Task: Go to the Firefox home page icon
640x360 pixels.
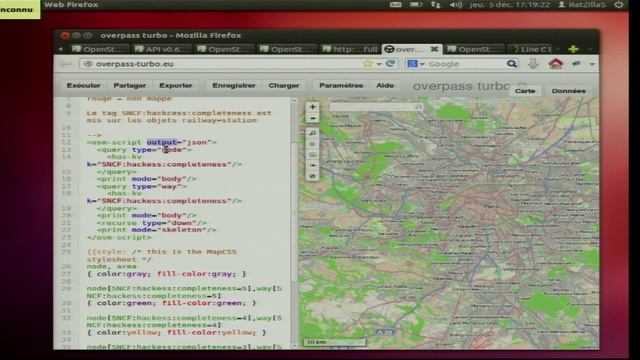Action: pos(556,64)
